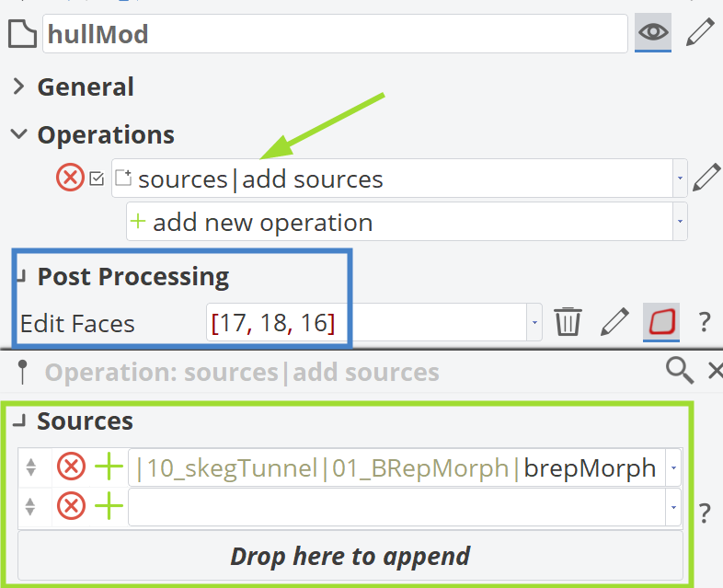
Task: Delete Edit Faces selection with trash icon
Action: [x=568, y=321]
